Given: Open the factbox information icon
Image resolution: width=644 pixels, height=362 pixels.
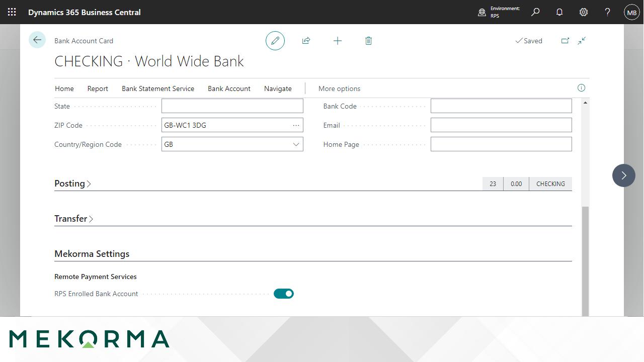Looking at the screenshot, I should (582, 88).
